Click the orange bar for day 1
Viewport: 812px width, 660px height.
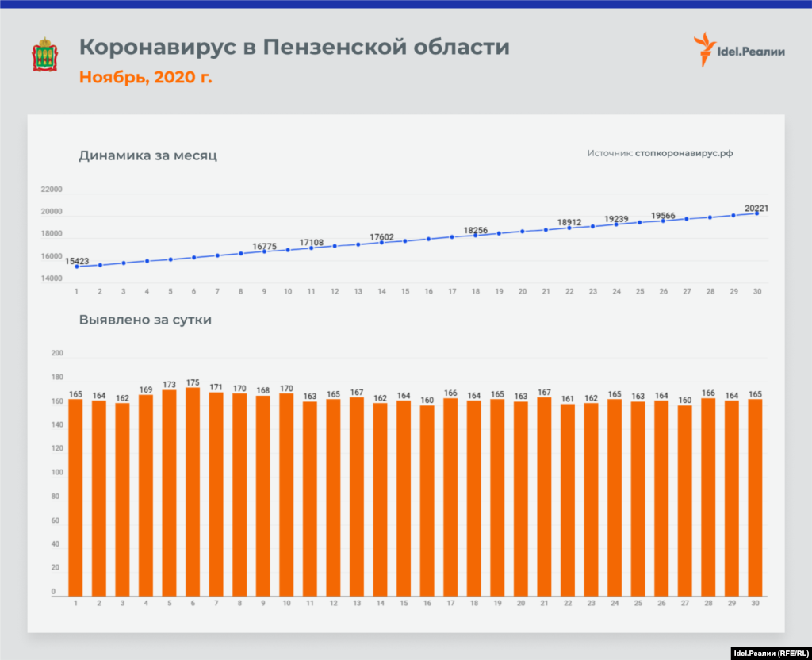(x=76, y=497)
